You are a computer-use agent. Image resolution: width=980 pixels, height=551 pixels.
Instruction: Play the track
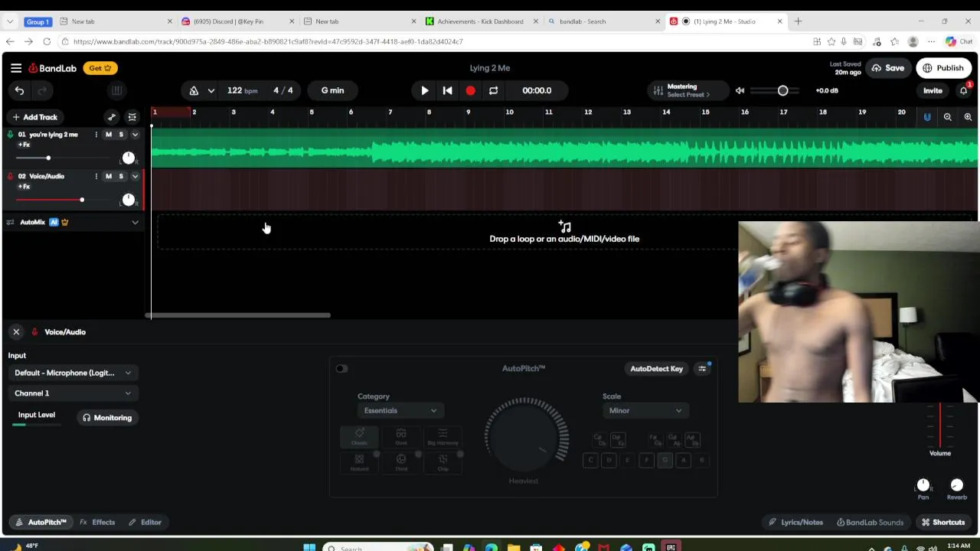pos(425,90)
